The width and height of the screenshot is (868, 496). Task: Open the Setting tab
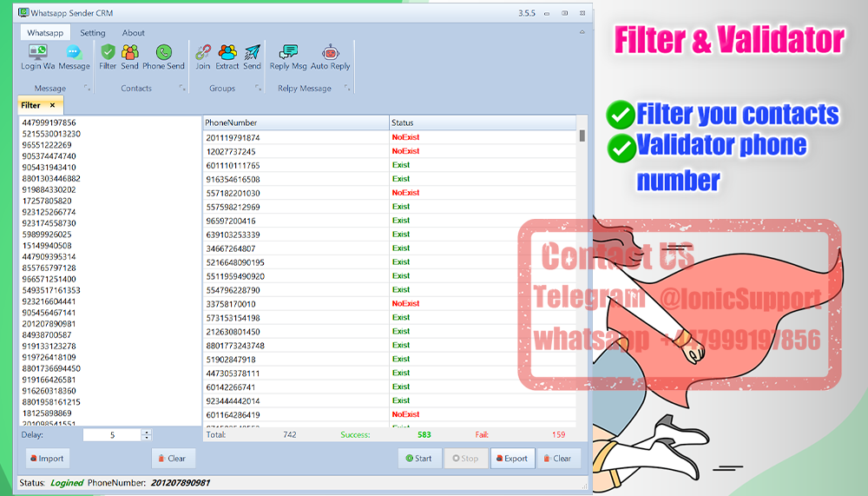pos(93,33)
